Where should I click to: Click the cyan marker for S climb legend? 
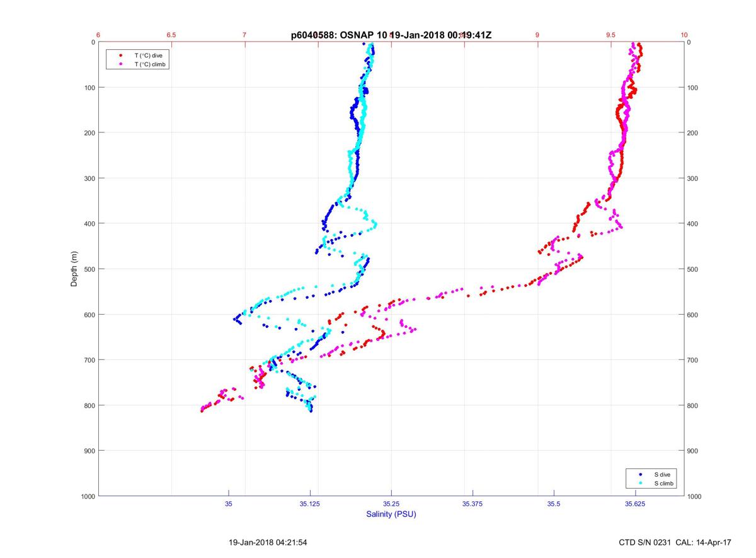[x=640, y=483]
